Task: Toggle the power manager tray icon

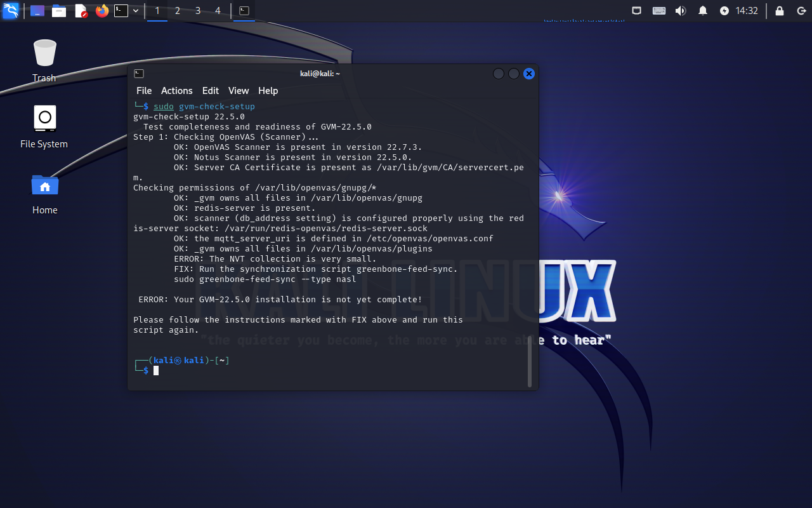Action: tap(723, 10)
